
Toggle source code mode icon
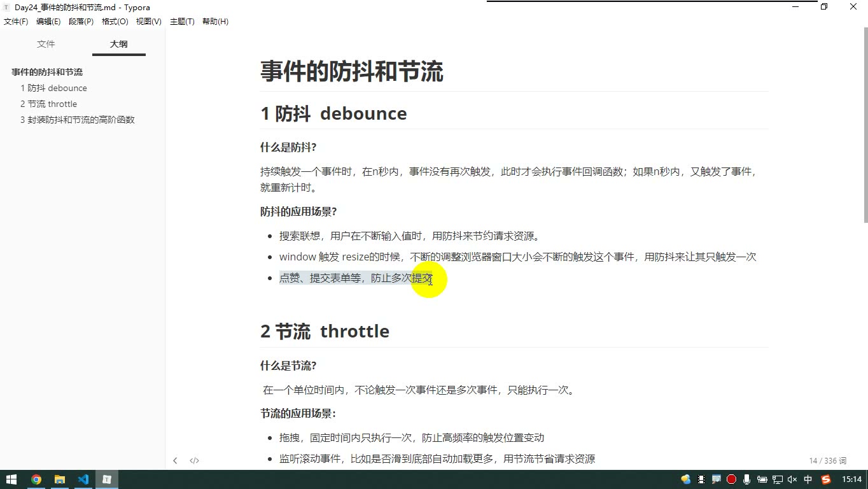pos(195,460)
